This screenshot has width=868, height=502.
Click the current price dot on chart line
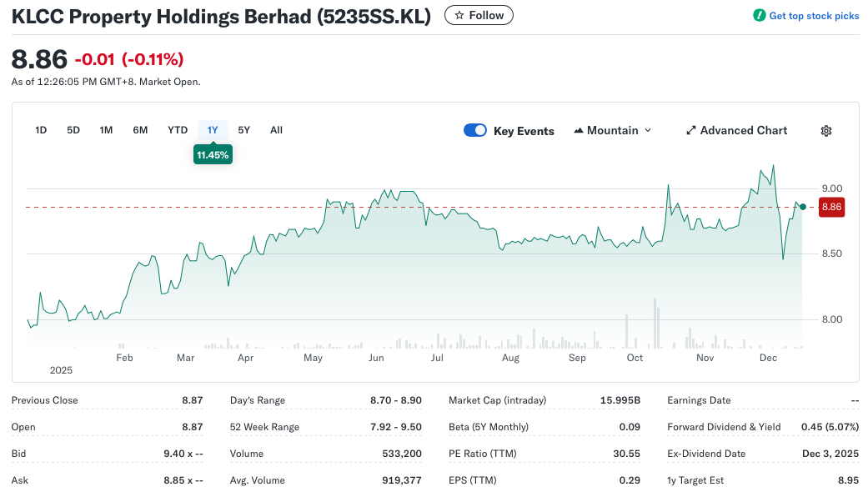[x=802, y=207]
